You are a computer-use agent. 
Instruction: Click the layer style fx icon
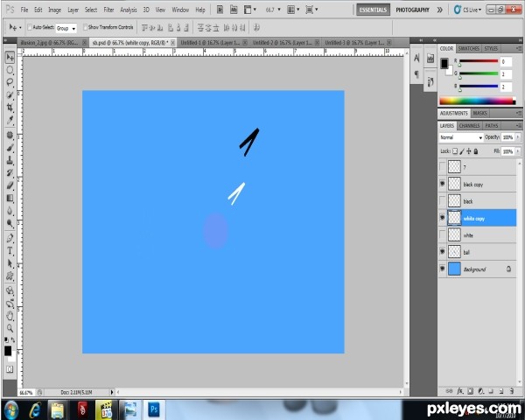coord(460,390)
